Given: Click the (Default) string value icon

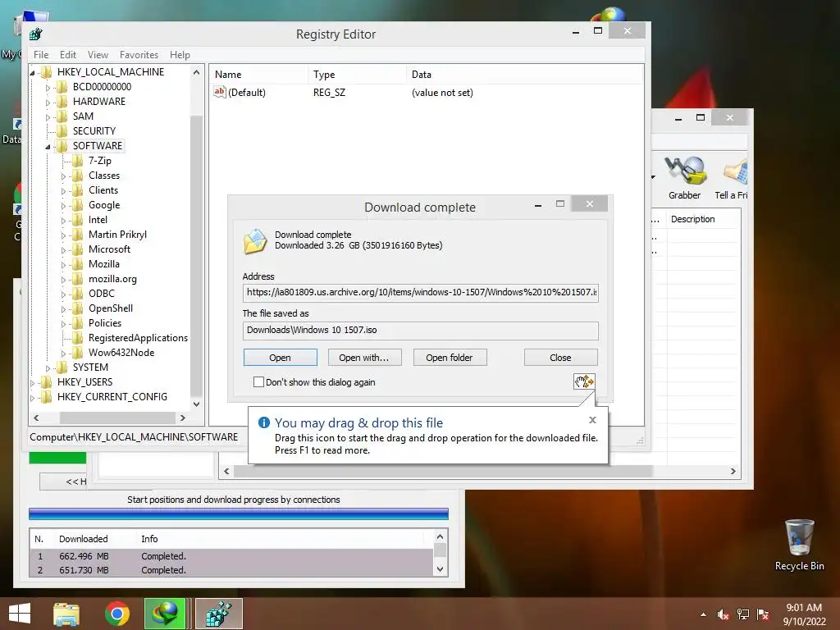Looking at the screenshot, I should [x=219, y=92].
